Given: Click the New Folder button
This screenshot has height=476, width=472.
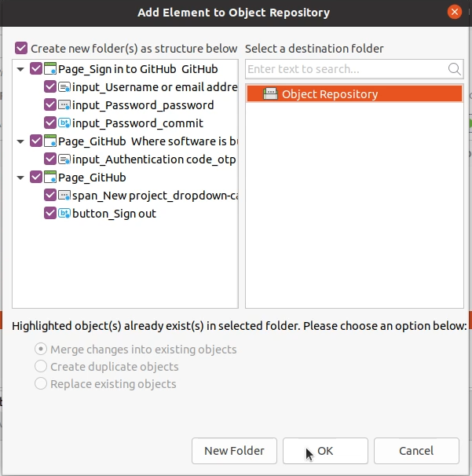Looking at the screenshot, I should point(234,451).
